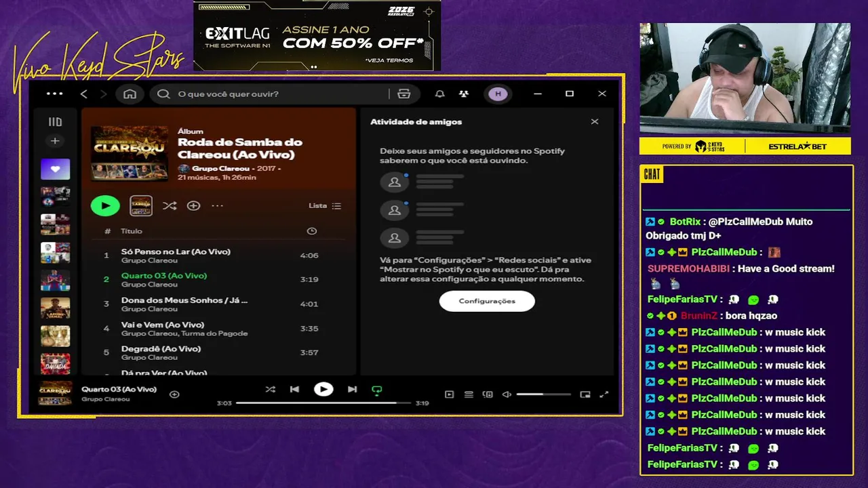The width and height of the screenshot is (868, 488).
Task: Create a playlist with the plus in sidebar
Action: [x=56, y=141]
